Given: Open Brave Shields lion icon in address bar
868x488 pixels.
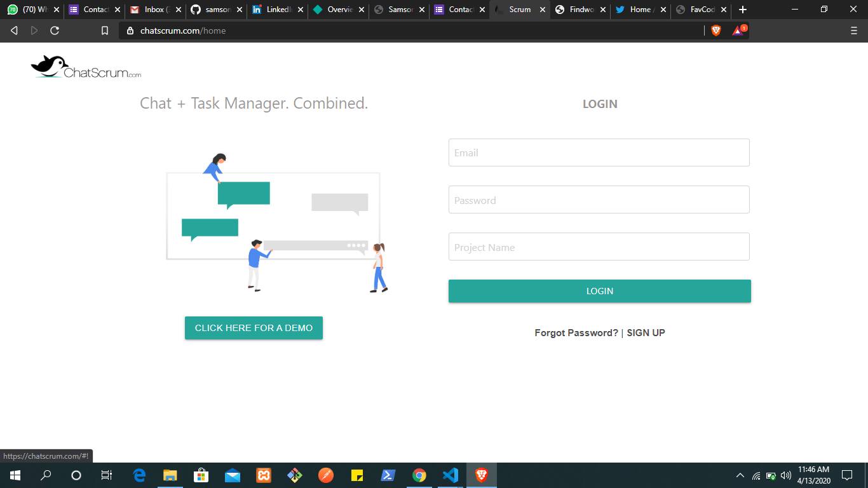Looking at the screenshot, I should click(716, 30).
